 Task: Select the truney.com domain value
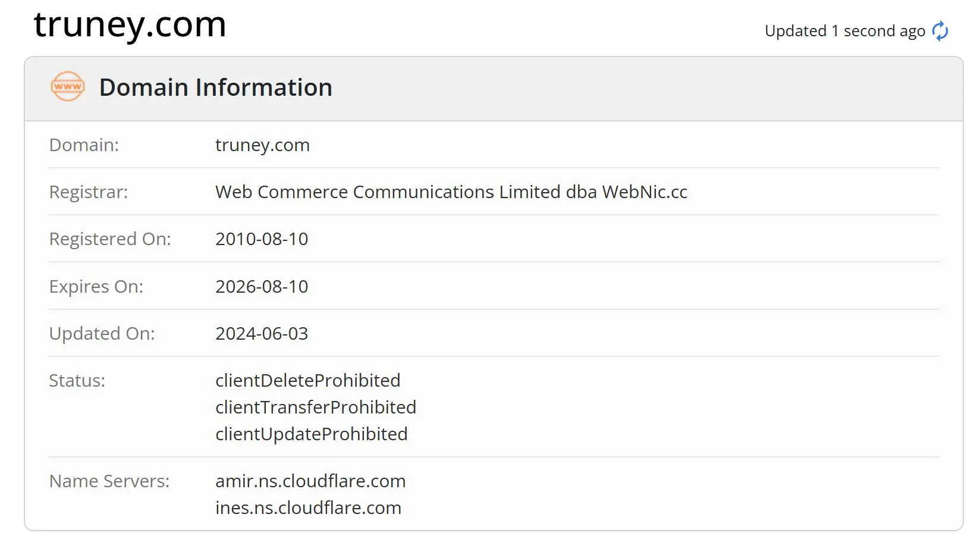[262, 145]
